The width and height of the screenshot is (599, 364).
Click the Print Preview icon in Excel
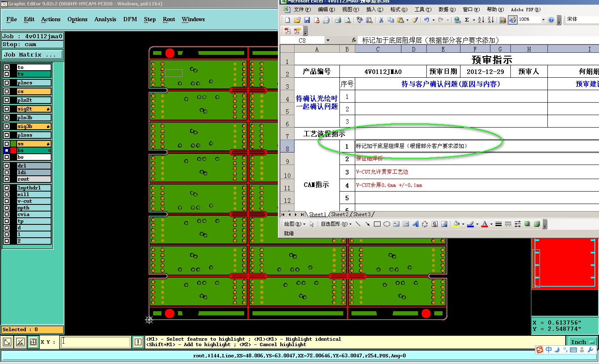(x=348, y=20)
